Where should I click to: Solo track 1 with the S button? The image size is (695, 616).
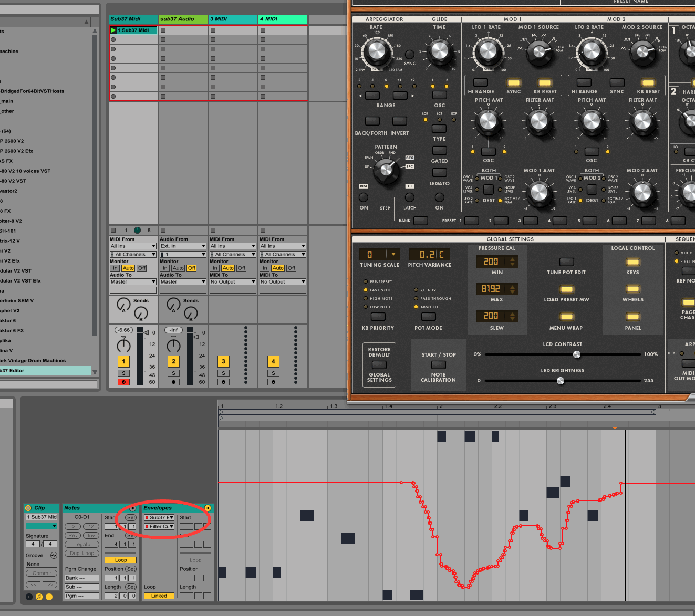point(123,373)
